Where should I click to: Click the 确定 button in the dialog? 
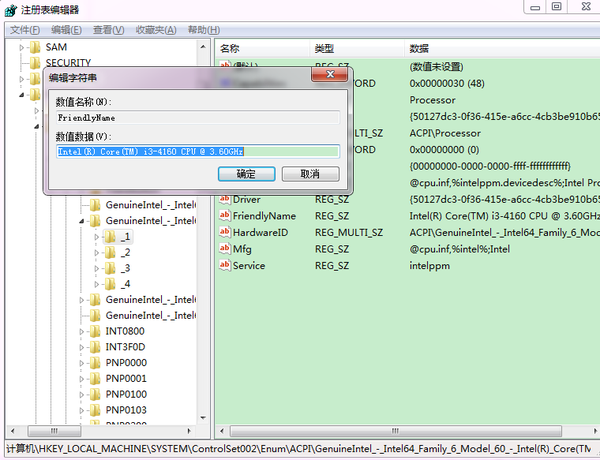pos(246,174)
